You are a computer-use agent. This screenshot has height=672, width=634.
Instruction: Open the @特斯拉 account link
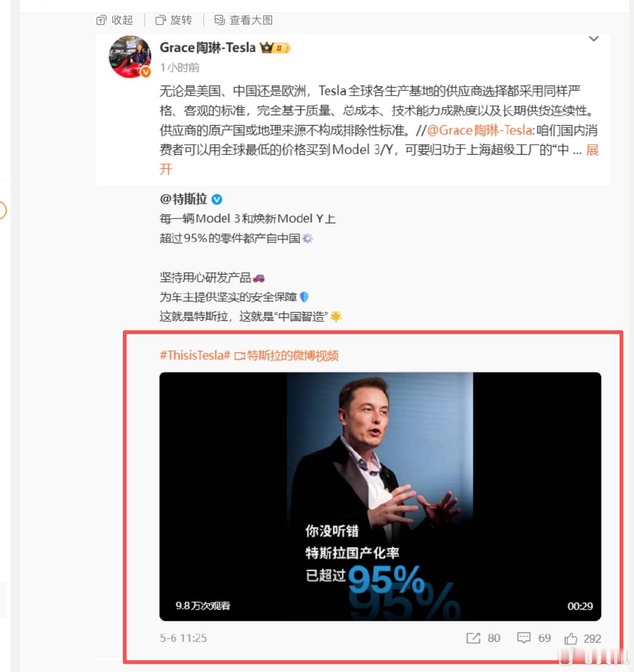click(183, 199)
